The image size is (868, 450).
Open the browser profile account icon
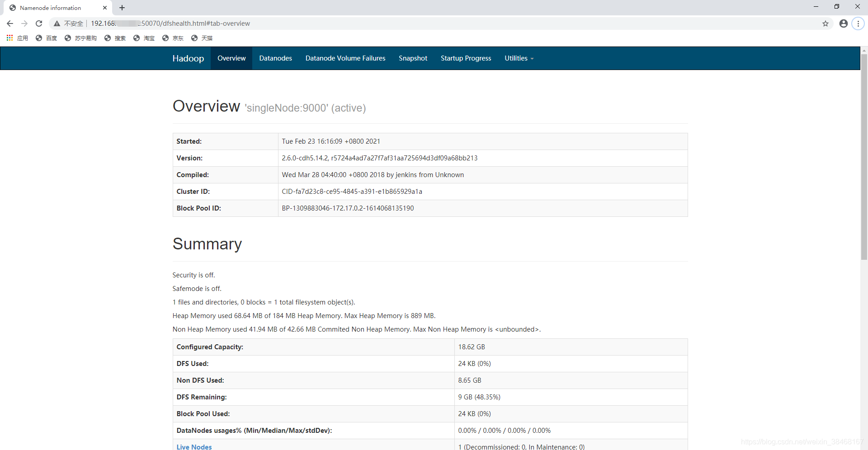(843, 23)
